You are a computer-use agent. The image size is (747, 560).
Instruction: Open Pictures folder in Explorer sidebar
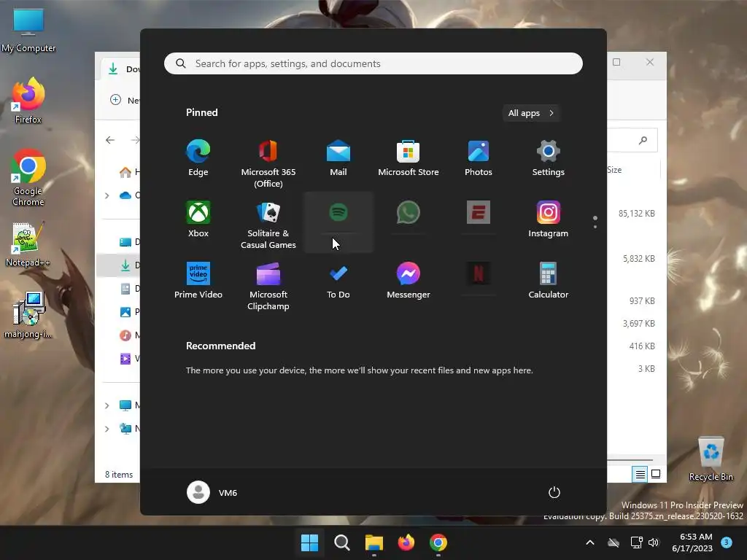pyautogui.click(x=130, y=312)
